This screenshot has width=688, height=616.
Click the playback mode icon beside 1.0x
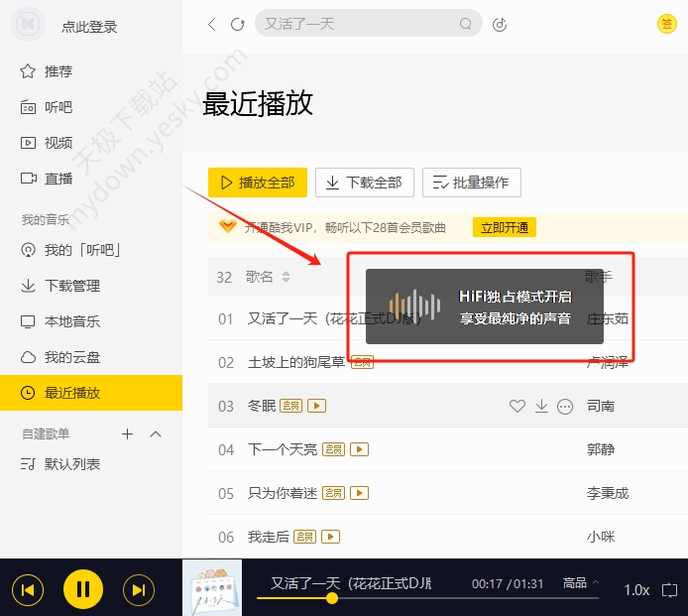coord(669,589)
